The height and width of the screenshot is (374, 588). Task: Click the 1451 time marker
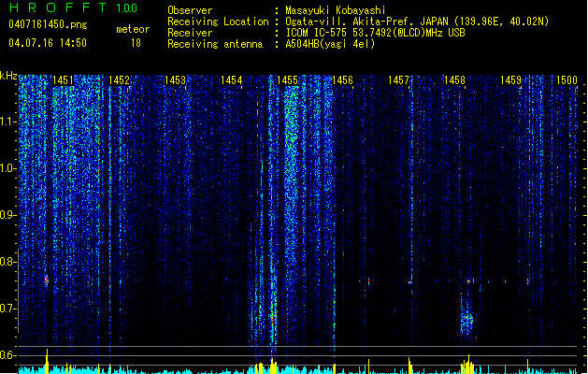63,80
